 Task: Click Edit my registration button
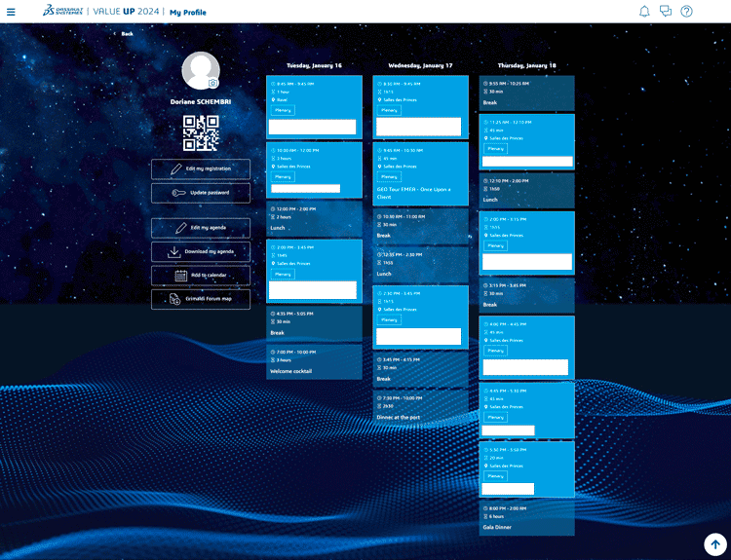pyautogui.click(x=201, y=169)
